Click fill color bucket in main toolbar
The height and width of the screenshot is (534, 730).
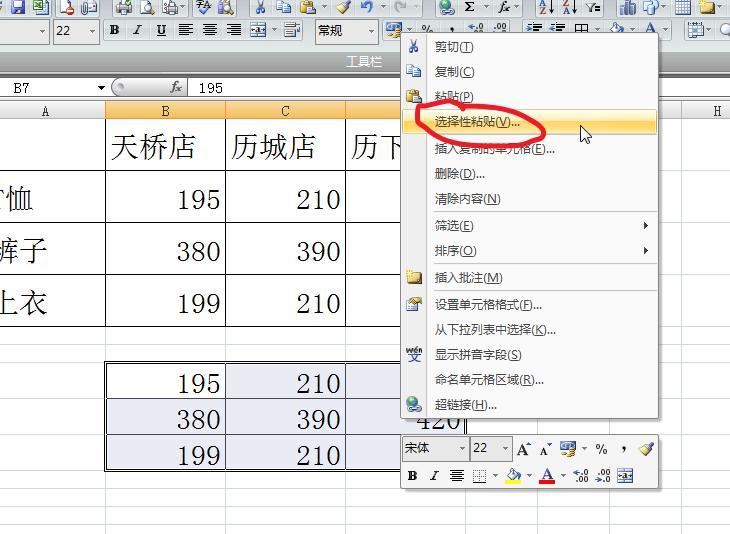[x=617, y=28]
